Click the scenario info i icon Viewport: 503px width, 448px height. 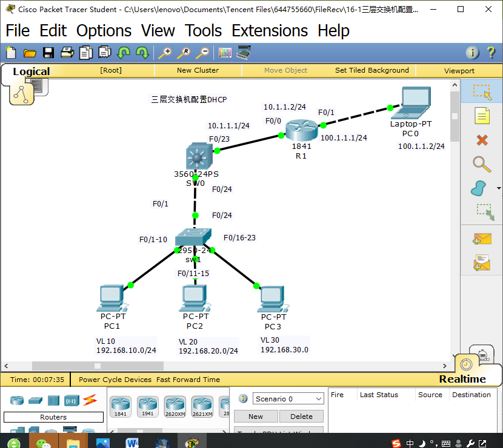pyautogui.click(x=243, y=398)
